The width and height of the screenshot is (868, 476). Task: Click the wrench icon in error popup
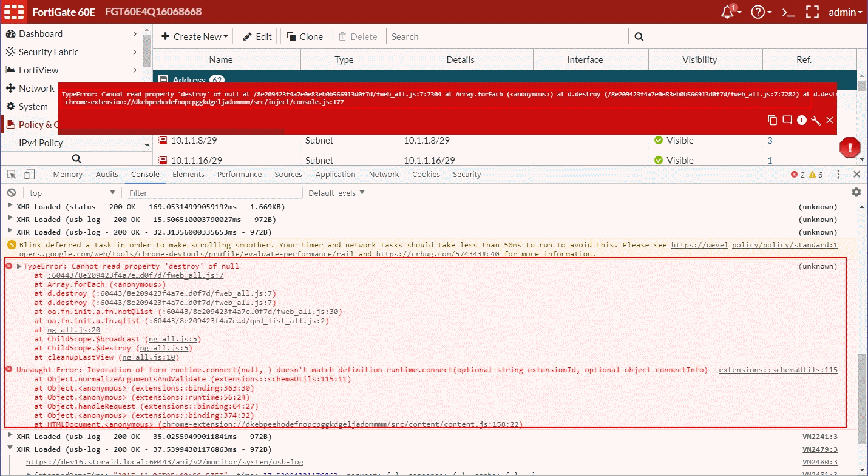(816, 120)
